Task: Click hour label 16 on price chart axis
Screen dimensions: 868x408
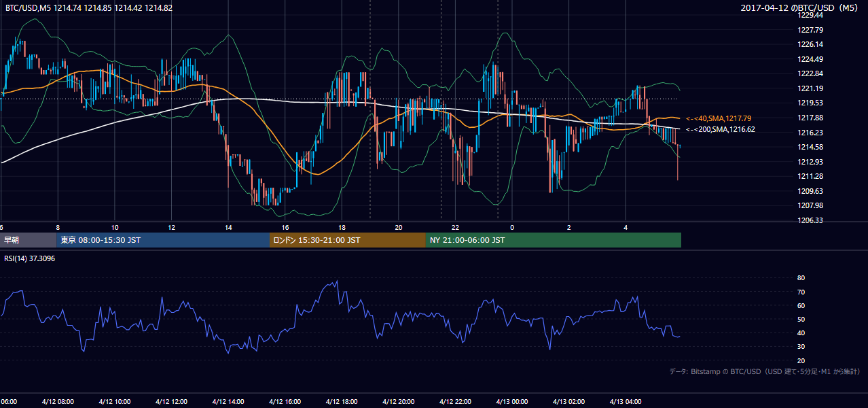Action: tap(285, 227)
